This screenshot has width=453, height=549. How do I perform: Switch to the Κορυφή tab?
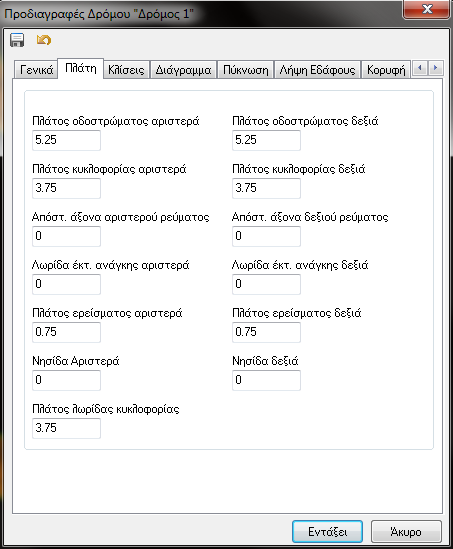coord(386,70)
